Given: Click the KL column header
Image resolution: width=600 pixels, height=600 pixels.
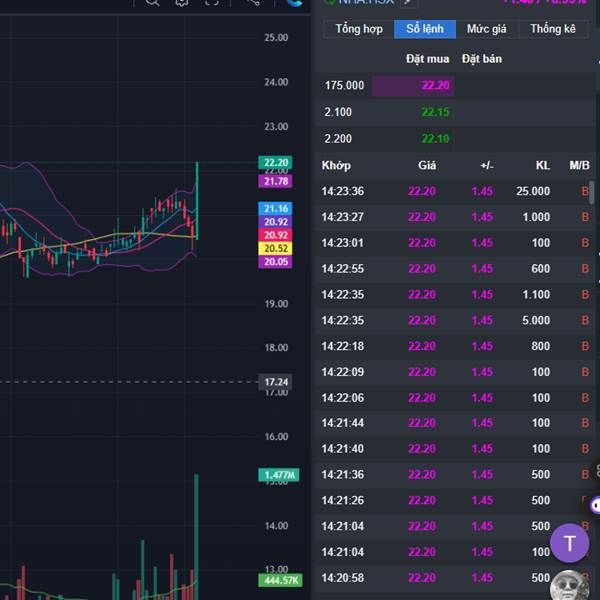Looking at the screenshot, I should (x=543, y=165).
